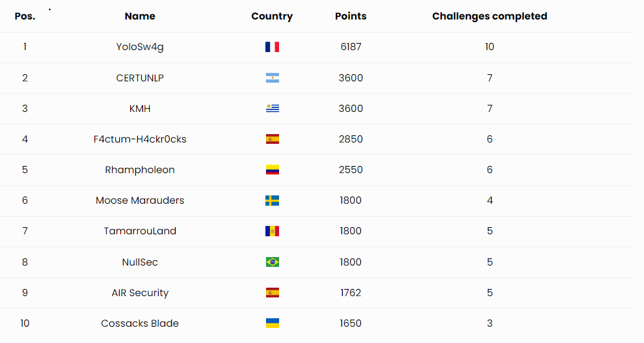Click the Name column header
644x343 pixels.
(x=140, y=16)
